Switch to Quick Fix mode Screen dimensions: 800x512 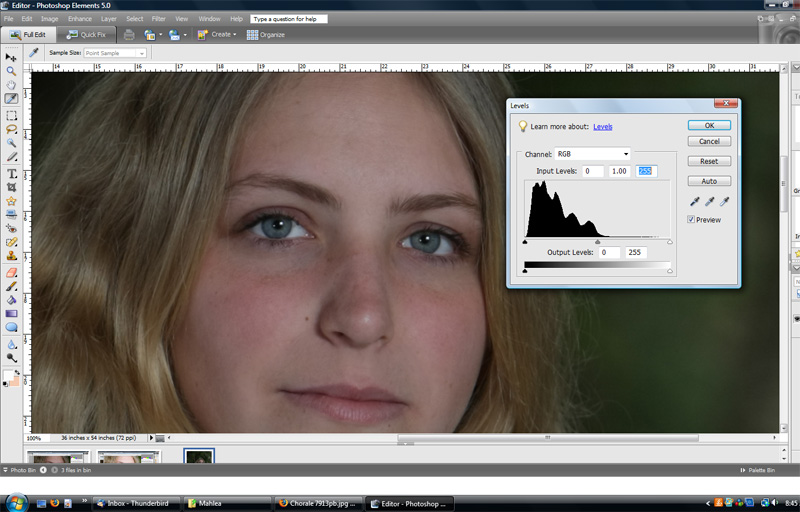[86, 35]
